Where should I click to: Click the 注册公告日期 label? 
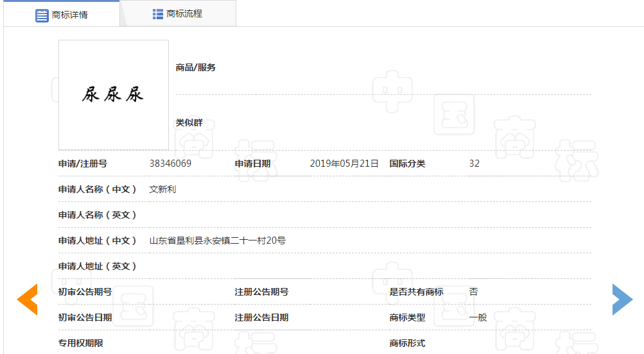tap(261, 317)
